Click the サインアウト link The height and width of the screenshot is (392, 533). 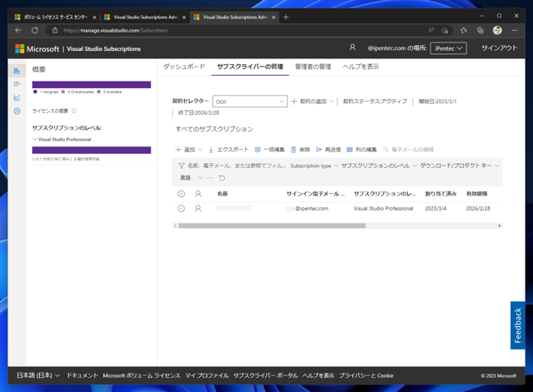pos(499,48)
